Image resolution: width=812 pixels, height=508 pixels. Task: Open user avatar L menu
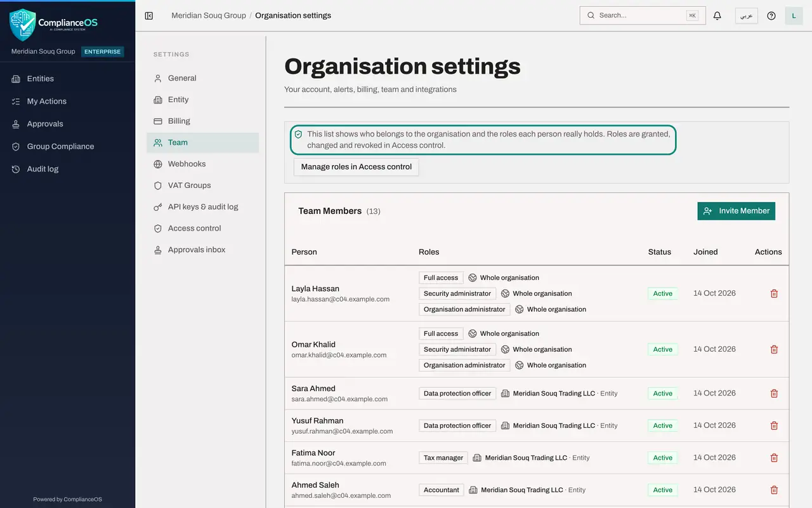tap(794, 16)
